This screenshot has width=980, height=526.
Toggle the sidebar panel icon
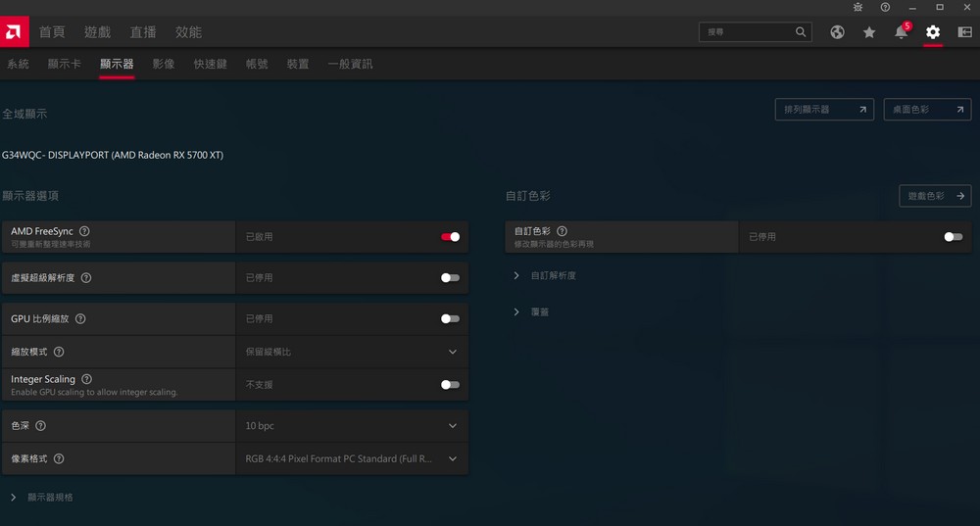[x=965, y=32]
